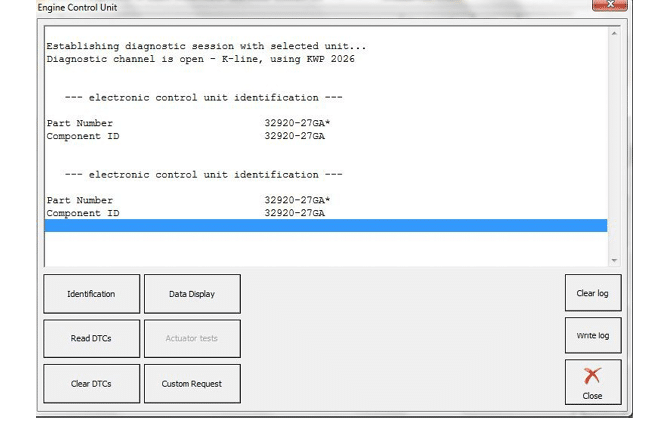Click the log scrollbar up arrow
Viewport: 670px width, 424px height.
614,34
